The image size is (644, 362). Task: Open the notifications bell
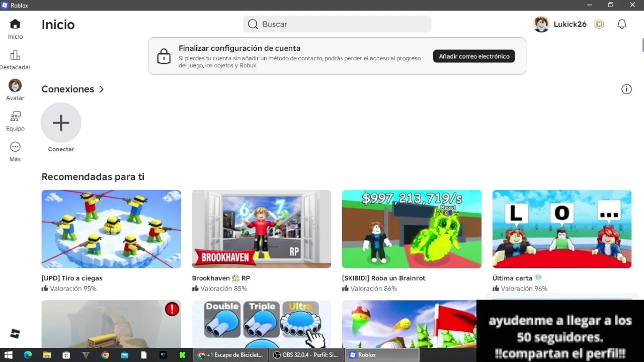622,24
